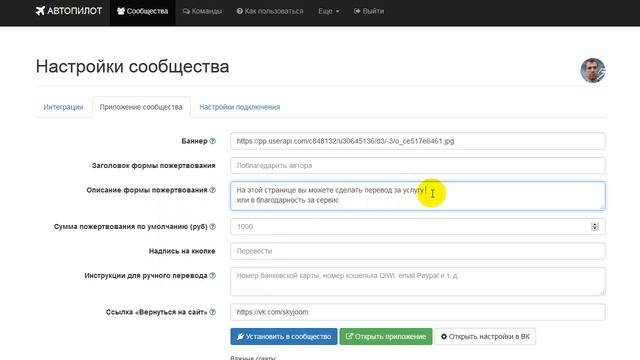Image resolution: width=640 pixels, height=360 pixels.
Task: Click the gear icon on Открыть настройки
Action: (444, 336)
